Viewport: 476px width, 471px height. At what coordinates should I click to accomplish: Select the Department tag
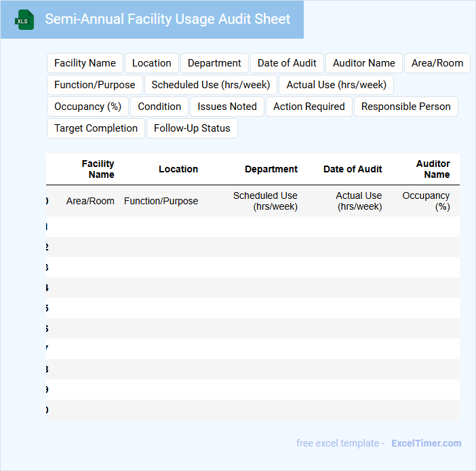(214, 63)
